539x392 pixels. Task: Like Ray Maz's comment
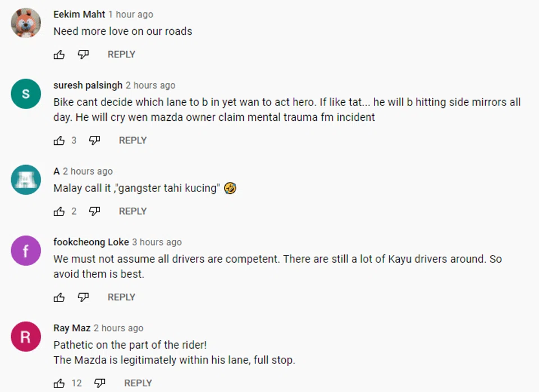(59, 383)
